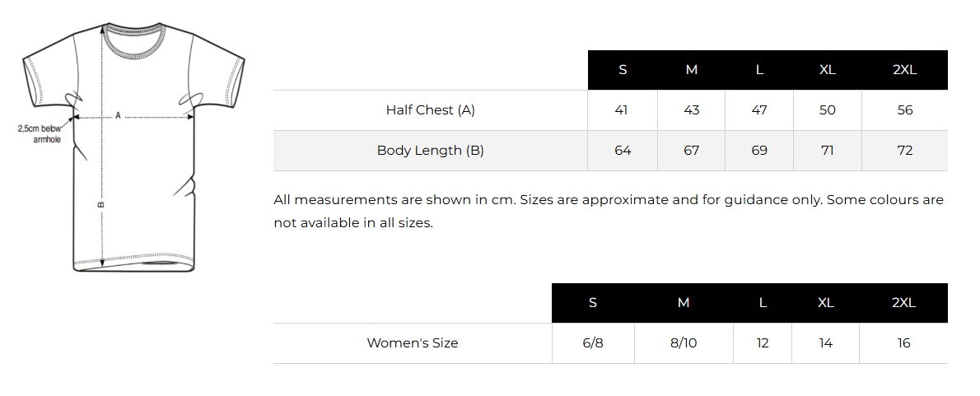Select the Body Length (B) row label
The height and width of the screenshot is (396, 980).
(430, 151)
